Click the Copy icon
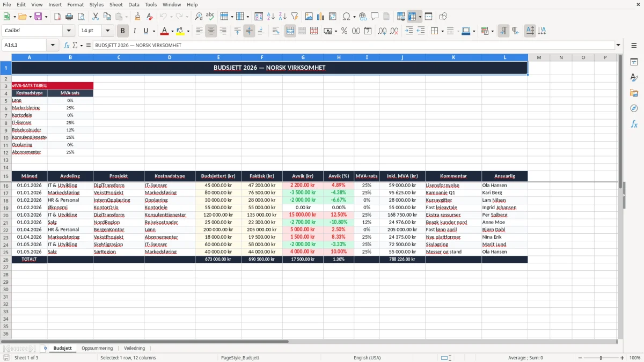The width and height of the screenshot is (644, 362). tap(107, 17)
